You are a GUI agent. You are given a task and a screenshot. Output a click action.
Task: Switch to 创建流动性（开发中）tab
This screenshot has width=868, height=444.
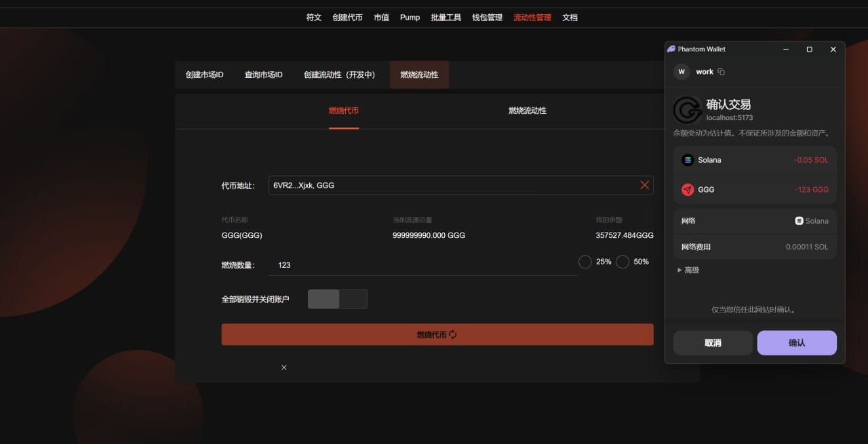(341, 75)
